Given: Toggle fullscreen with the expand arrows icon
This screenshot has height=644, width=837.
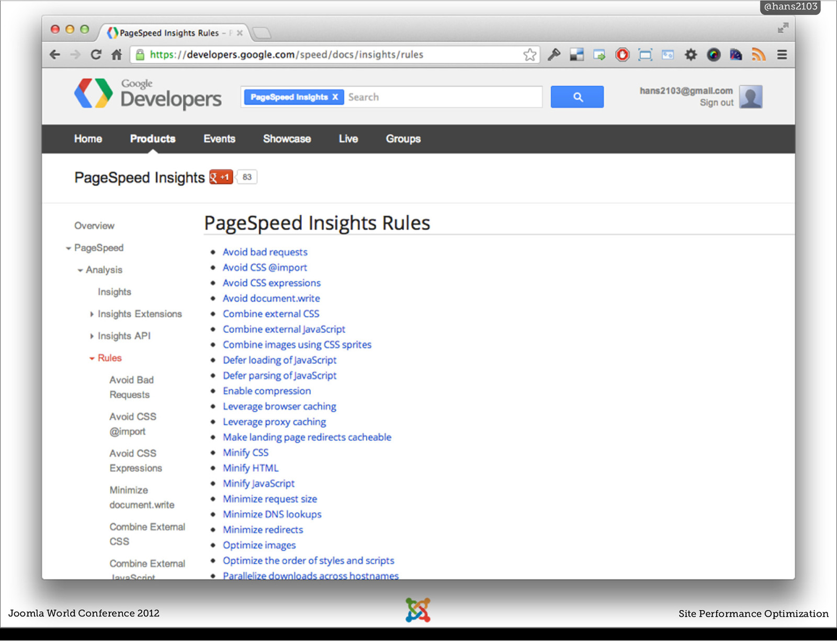Looking at the screenshot, I should tap(783, 28).
